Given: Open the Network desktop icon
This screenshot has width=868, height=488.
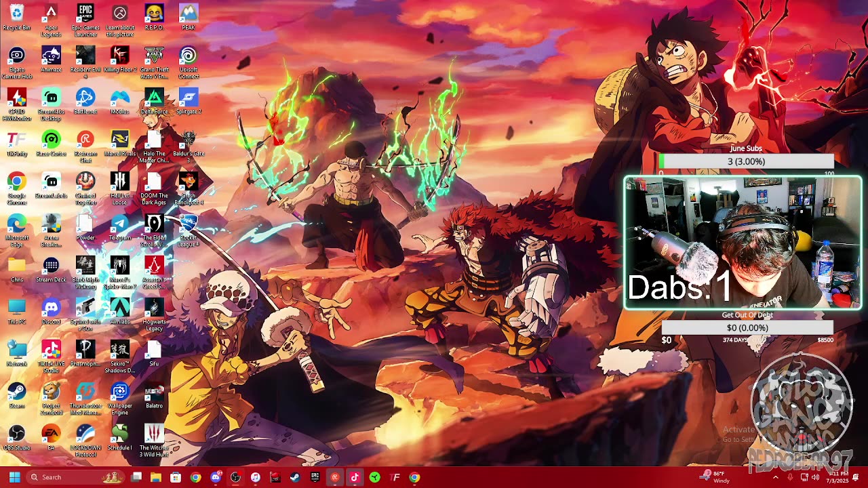Looking at the screenshot, I should pyautogui.click(x=16, y=353).
